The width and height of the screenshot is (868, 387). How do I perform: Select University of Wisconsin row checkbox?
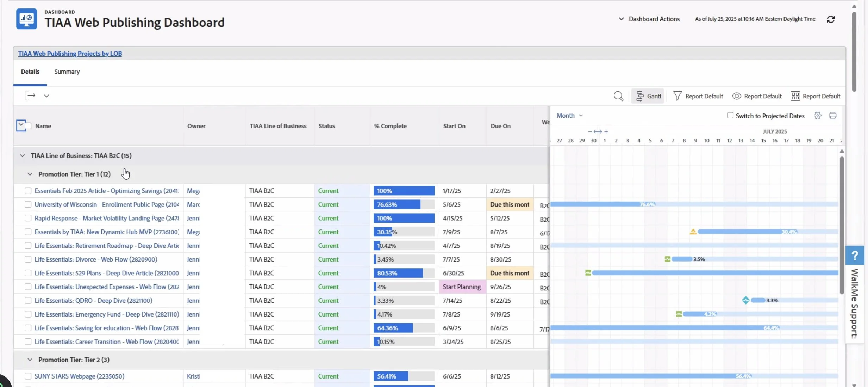pos(28,204)
